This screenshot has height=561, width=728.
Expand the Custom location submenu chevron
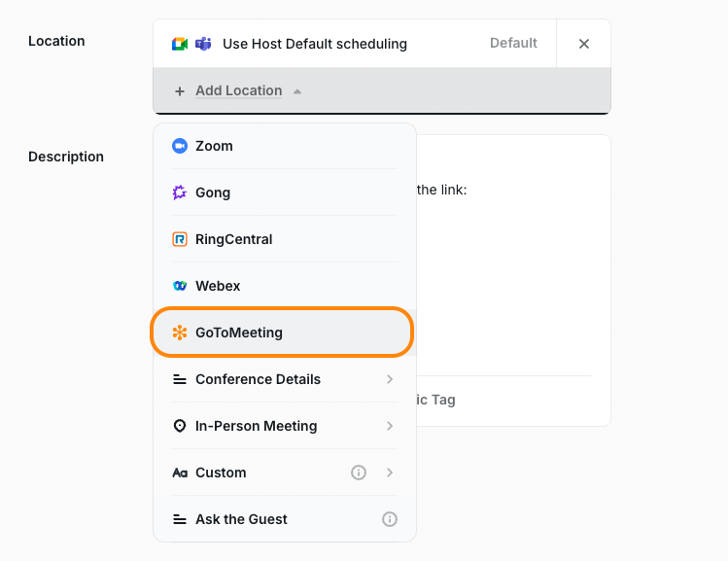tap(390, 473)
